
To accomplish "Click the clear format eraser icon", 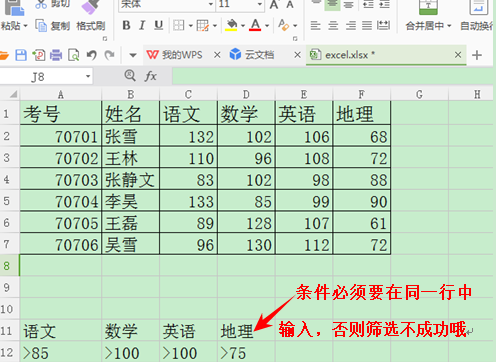I will click(284, 25).
